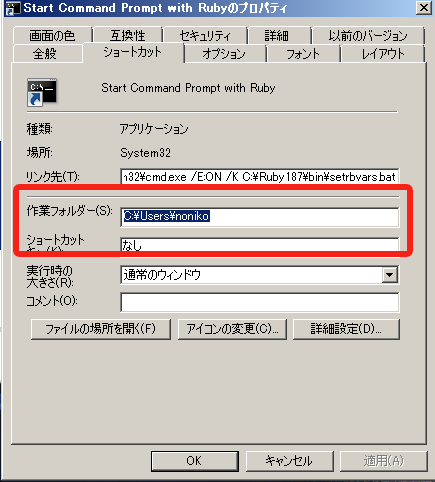Select the 通常のウィンドウ combo box
The height and width of the screenshot is (482, 435).
tap(259, 275)
